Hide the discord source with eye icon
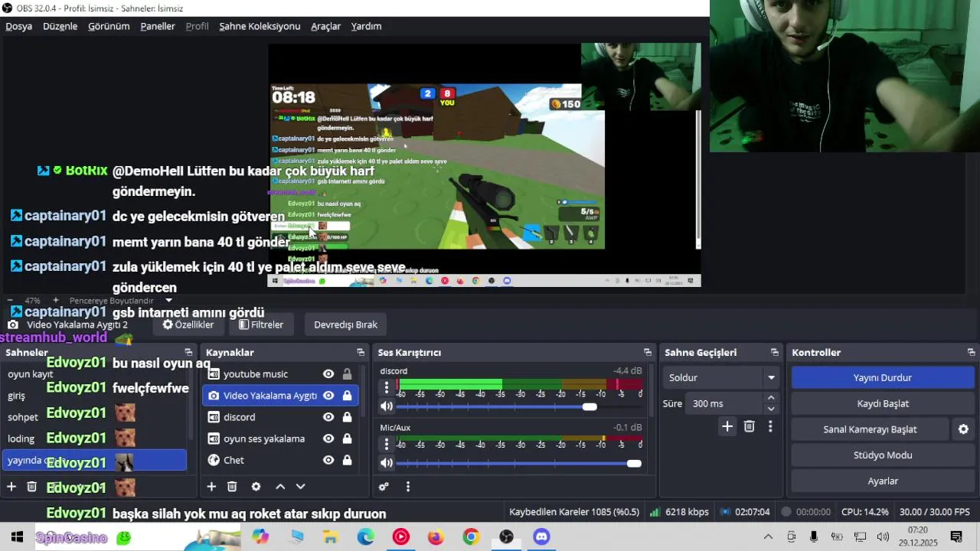Image resolution: width=980 pixels, height=551 pixels. coord(328,417)
